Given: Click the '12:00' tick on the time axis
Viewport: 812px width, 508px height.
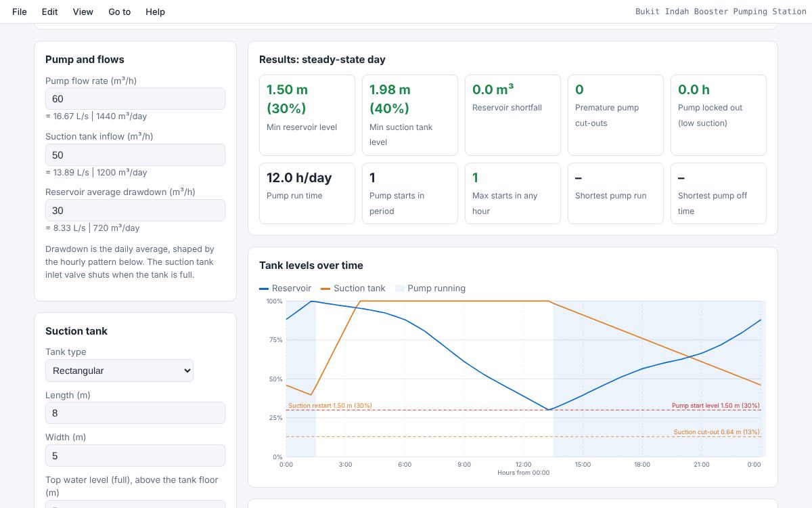Looking at the screenshot, I should [x=523, y=465].
